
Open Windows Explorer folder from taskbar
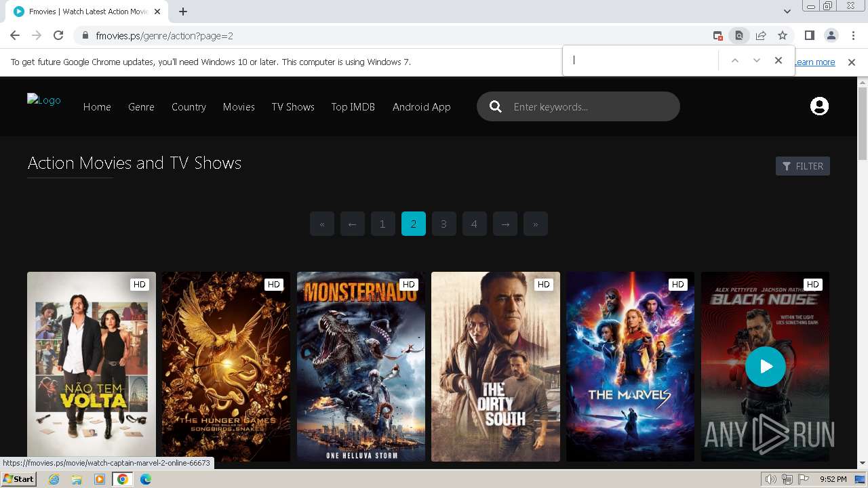coord(77,479)
